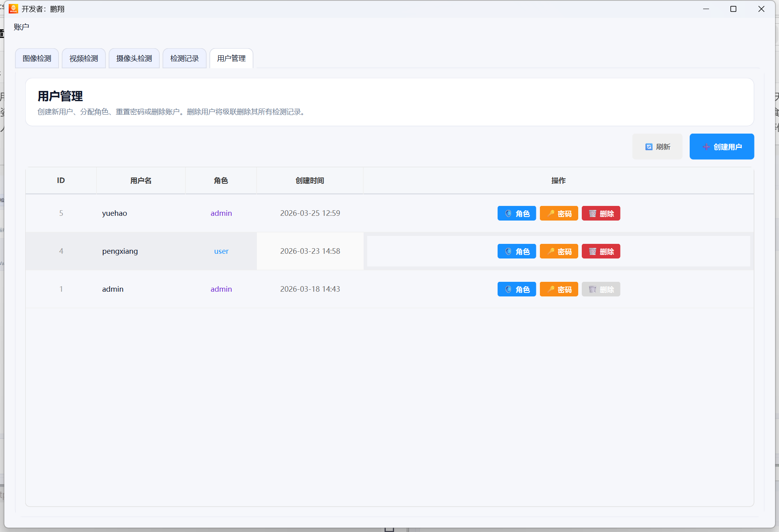Click shield icon in yuehao's 角色 button
This screenshot has width=779, height=532.
click(508, 213)
